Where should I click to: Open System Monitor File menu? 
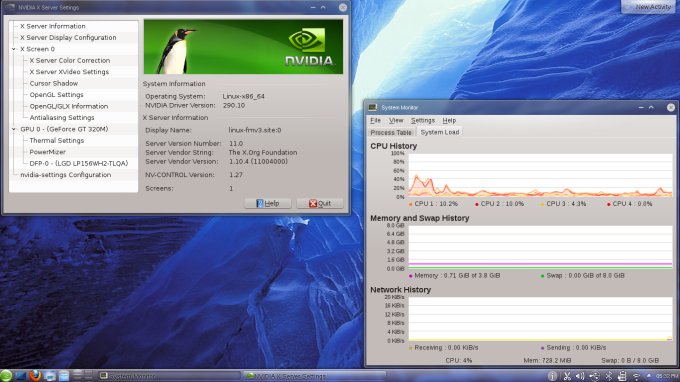click(x=375, y=121)
